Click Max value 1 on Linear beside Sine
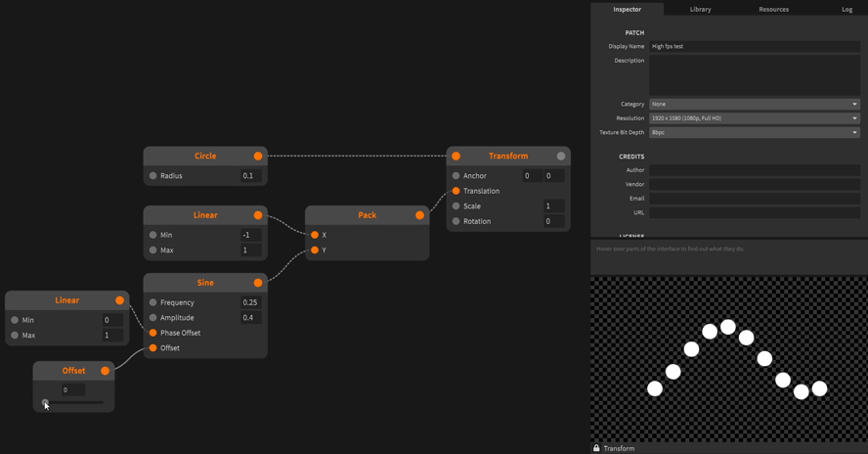The height and width of the screenshot is (454, 868). [x=112, y=336]
